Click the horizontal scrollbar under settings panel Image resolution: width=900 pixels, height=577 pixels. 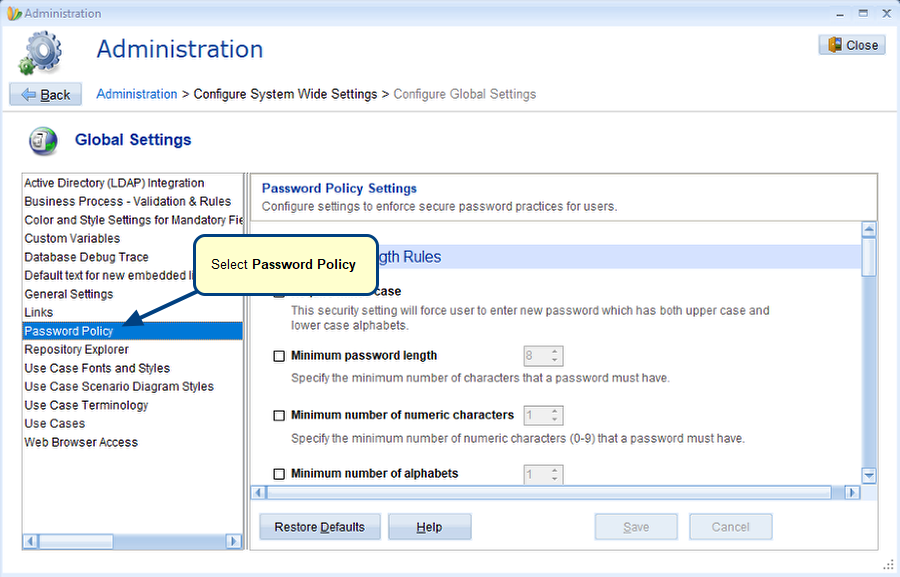coord(550,493)
